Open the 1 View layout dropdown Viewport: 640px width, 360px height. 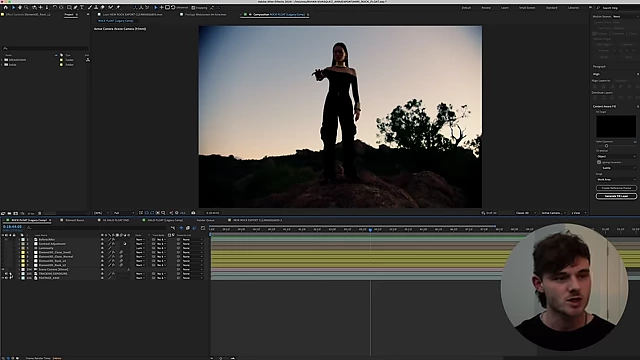pos(578,213)
